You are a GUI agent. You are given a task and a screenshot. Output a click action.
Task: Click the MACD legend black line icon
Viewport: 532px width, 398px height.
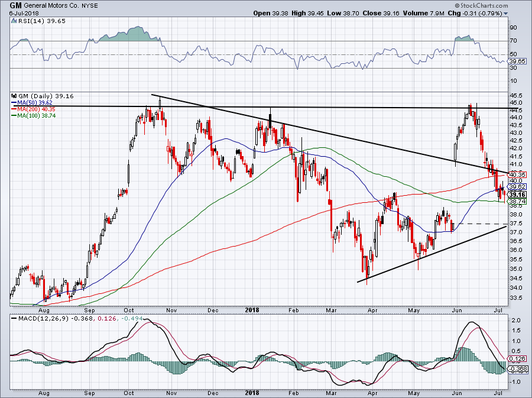click(14, 319)
